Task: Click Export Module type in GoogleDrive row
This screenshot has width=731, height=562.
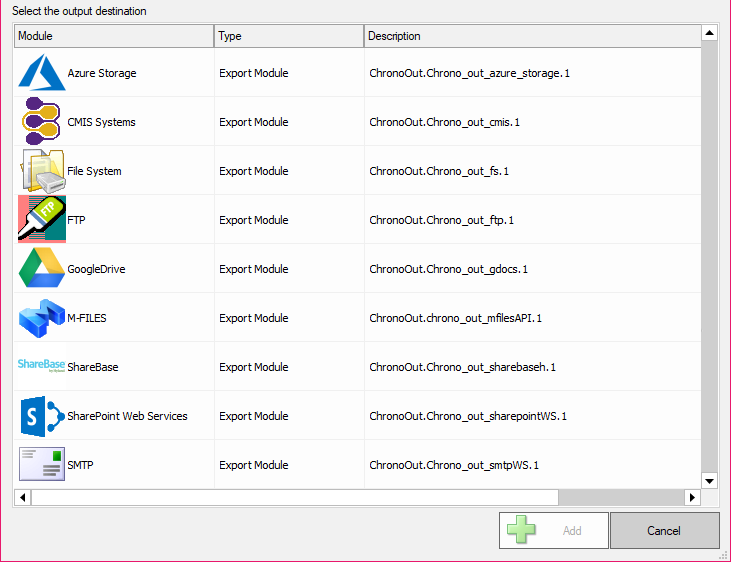Action: (x=254, y=269)
